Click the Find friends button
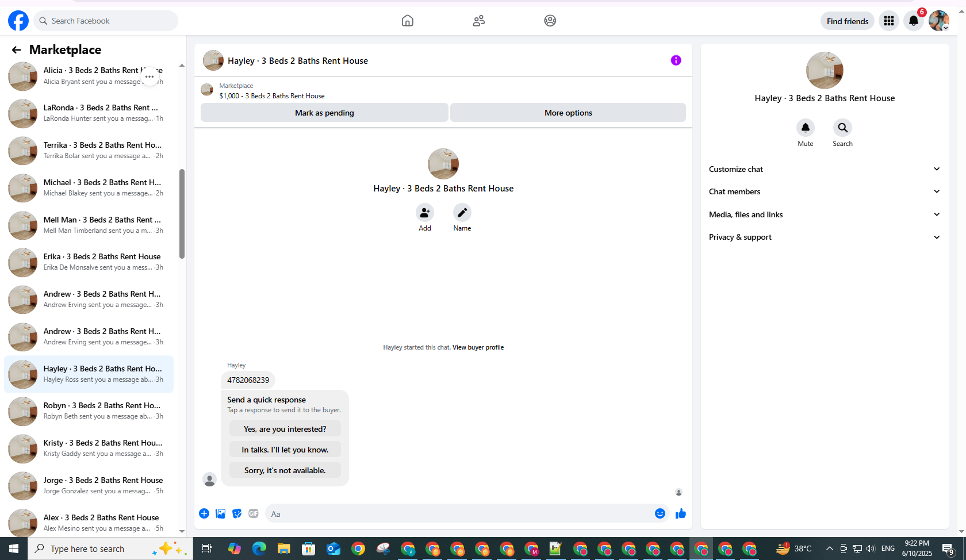966x560 pixels. coord(848,21)
